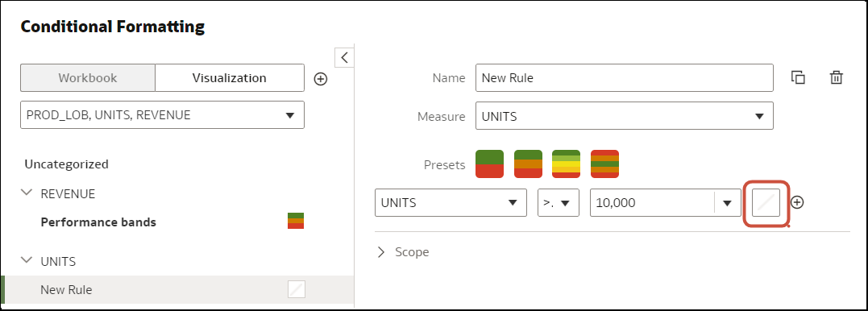Screen dimensions: 868x311
Task: Open the Measure UNITS dropdown
Action: 625,117
